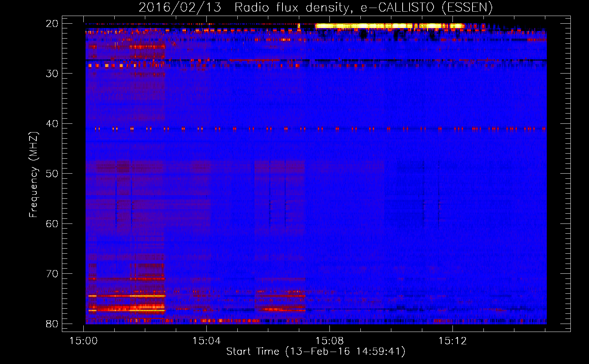Click the 'Start Time (13-Feb-16 14:59:41)' axis label
Viewport: 589px width, 364px height.
click(x=316, y=352)
